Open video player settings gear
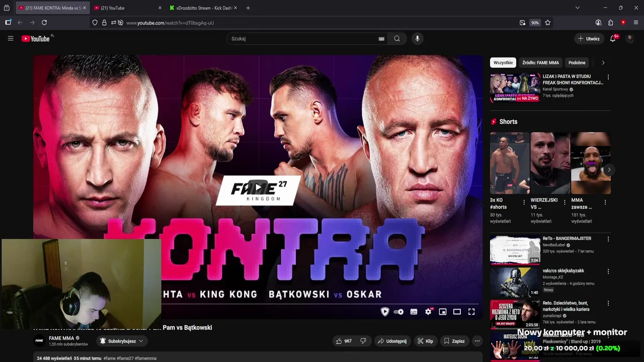644x362 pixels. point(429,312)
